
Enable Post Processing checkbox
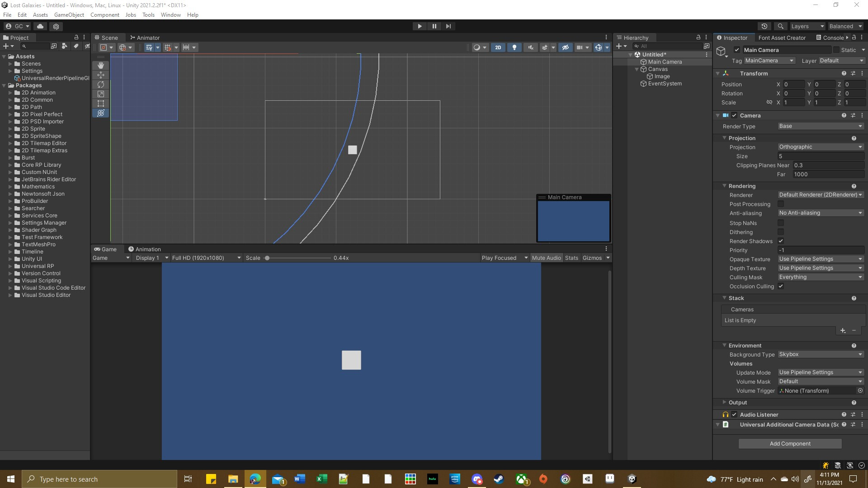[781, 204]
